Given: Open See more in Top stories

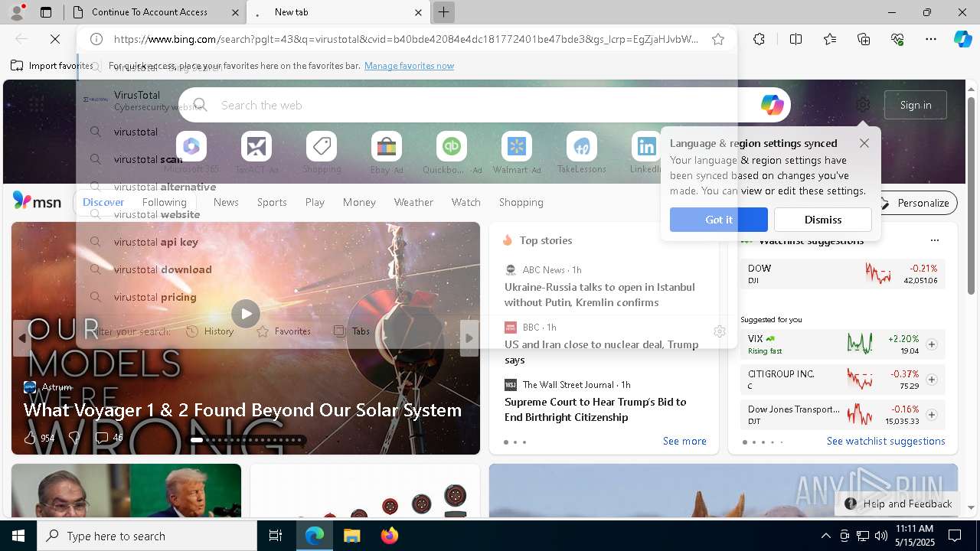Looking at the screenshot, I should click(x=684, y=441).
